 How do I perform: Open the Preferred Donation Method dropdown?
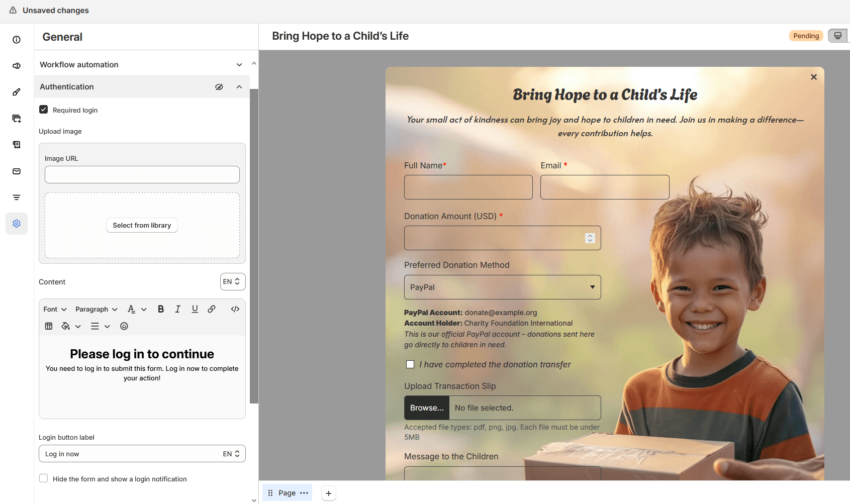(x=503, y=287)
